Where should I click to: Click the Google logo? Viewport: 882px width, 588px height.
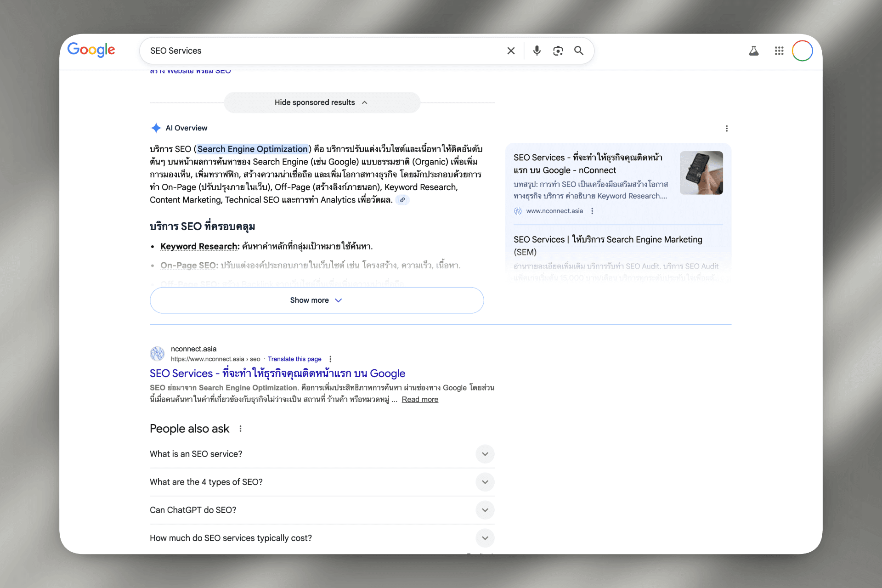click(x=91, y=51)
